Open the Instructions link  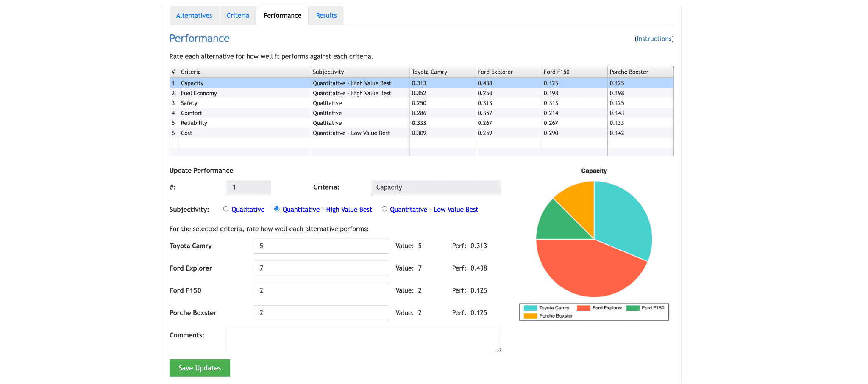pos(654,39)
